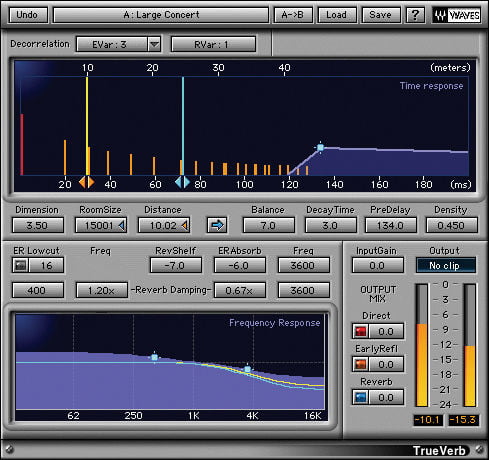489x460 pixels.
Task: Click the RVar: 1 selector
Action: (x=213, y=44)
